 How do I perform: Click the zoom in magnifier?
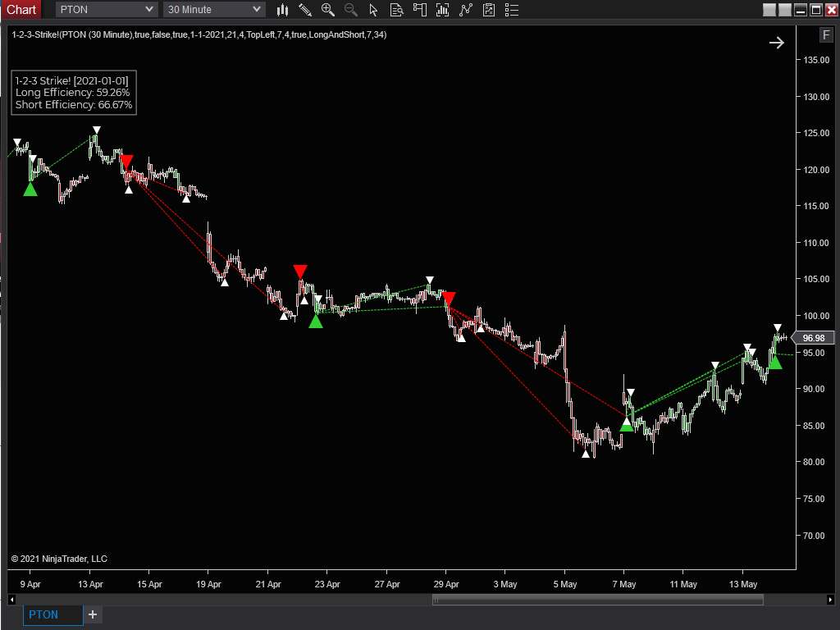click(328, 10)
